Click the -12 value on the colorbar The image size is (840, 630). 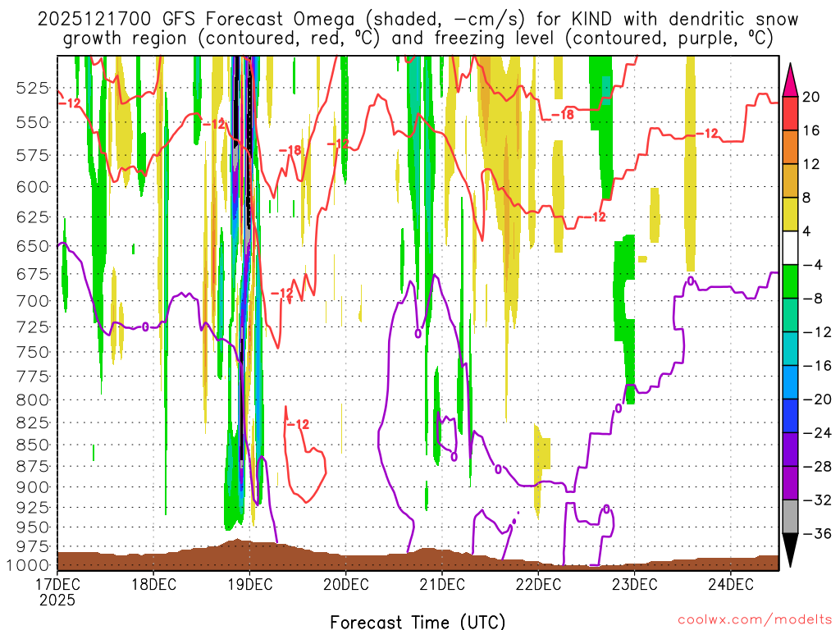pyautogui.click(x=817, y=332)
